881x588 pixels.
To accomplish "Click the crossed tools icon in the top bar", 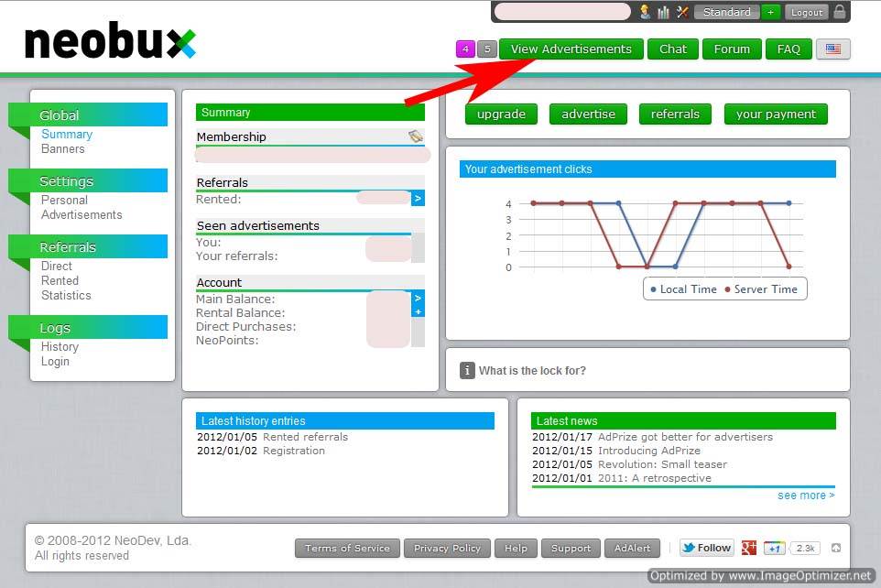I will 682,12.
